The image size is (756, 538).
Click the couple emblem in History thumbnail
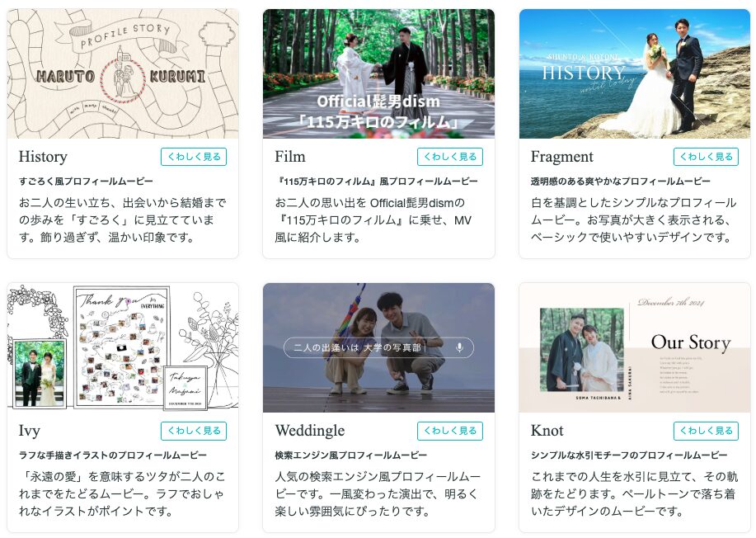[123, 78]
